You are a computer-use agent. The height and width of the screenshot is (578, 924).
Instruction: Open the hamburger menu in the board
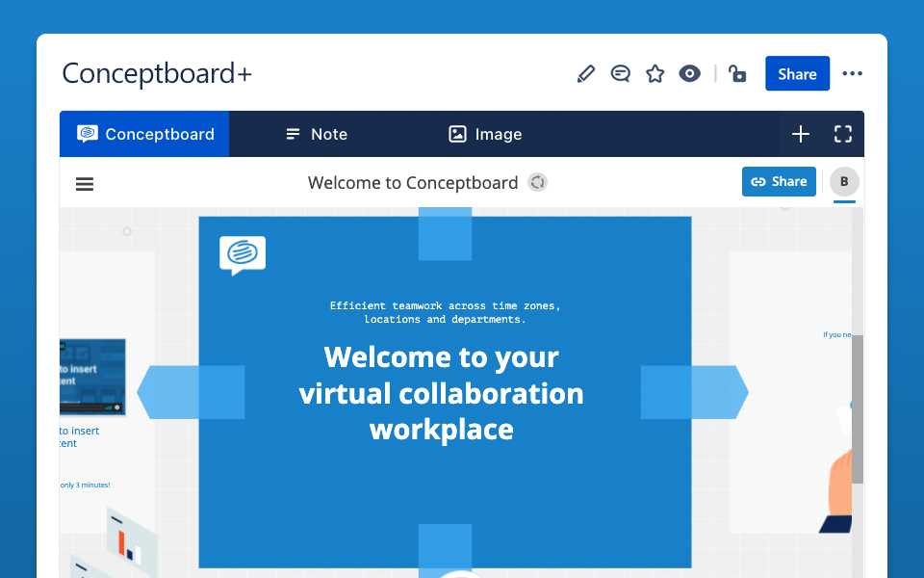coord(85,184)
